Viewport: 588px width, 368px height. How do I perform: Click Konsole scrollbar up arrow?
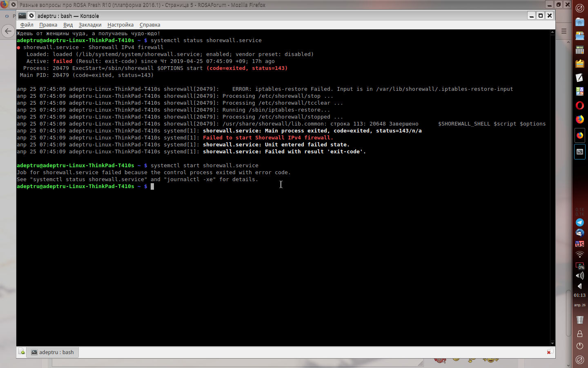click(552, 32)
